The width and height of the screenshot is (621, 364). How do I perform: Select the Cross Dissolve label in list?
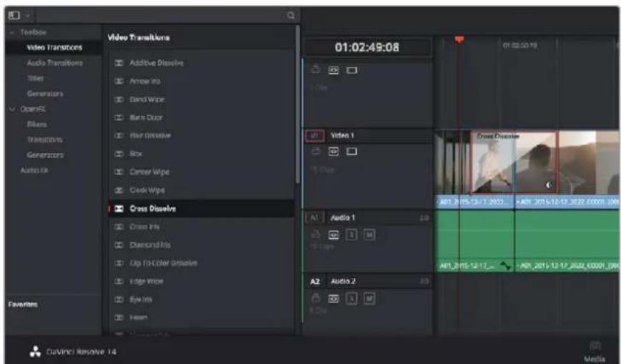[153, 209]
